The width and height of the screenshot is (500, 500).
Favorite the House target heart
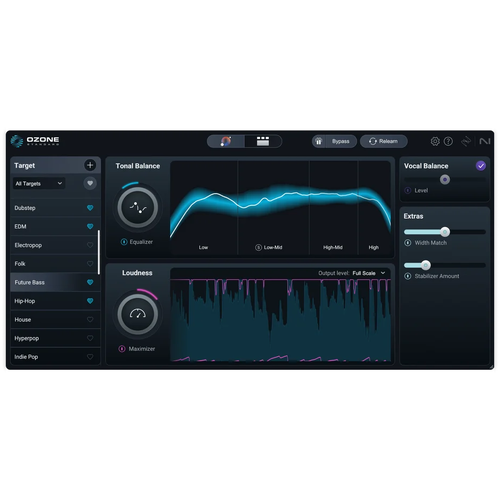pyautogui.click(x=90, y=320)
